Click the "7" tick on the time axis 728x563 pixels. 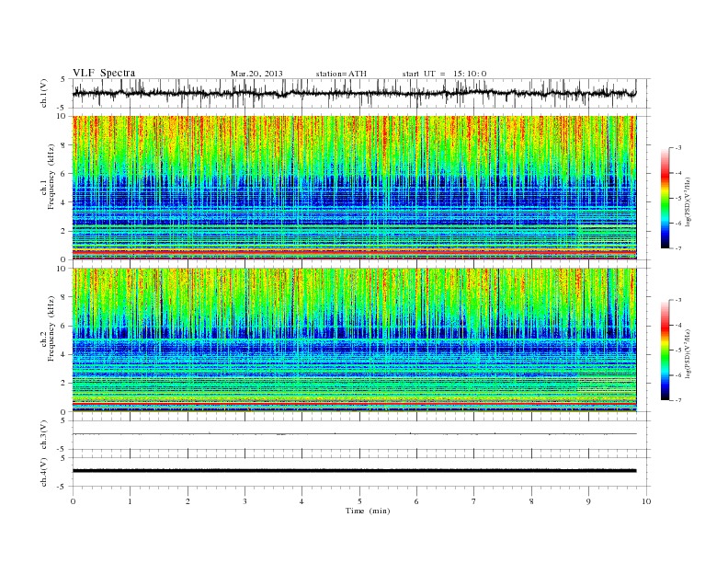474,501
